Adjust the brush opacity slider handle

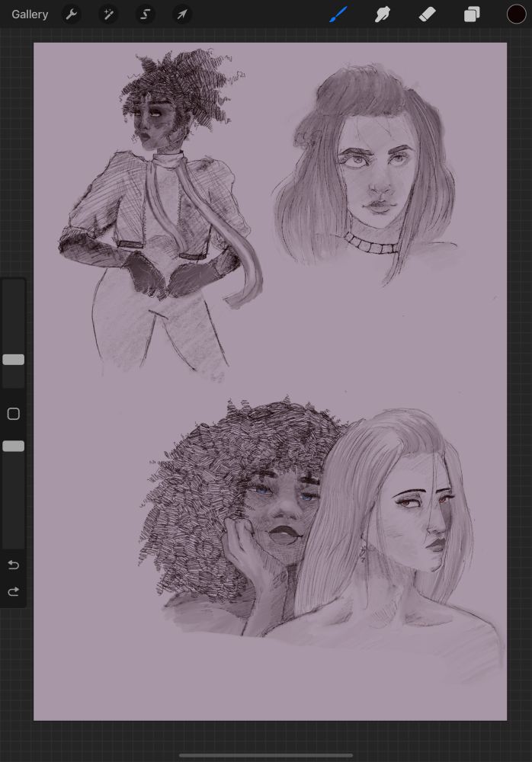[x=14, y=446]
